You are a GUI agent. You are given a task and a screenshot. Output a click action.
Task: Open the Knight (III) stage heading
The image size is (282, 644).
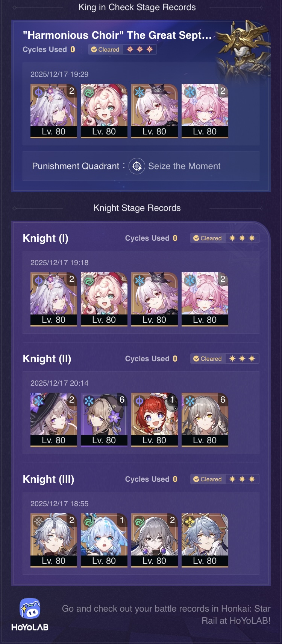[49, 479]
